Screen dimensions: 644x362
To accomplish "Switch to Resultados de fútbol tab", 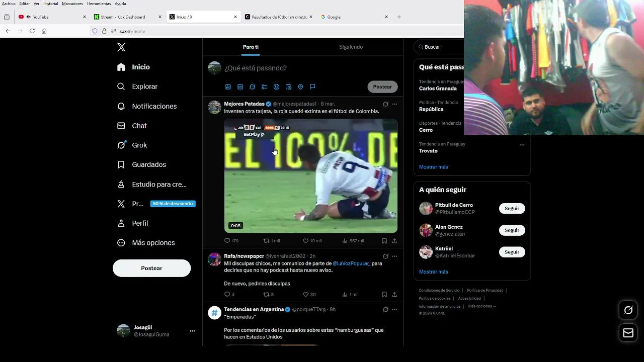I will click(279, 17).
